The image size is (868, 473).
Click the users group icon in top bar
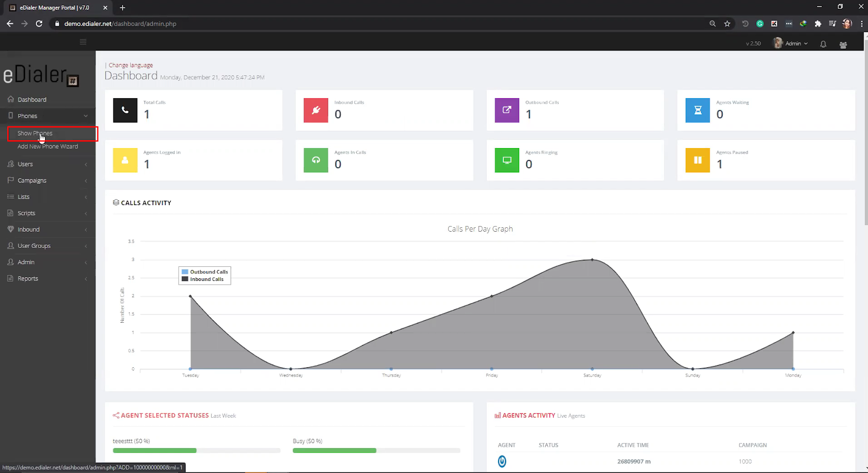[843, 45]
